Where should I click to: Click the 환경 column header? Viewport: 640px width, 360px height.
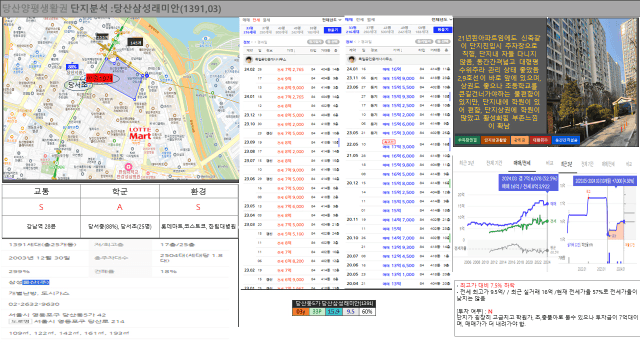pos(198,191)
